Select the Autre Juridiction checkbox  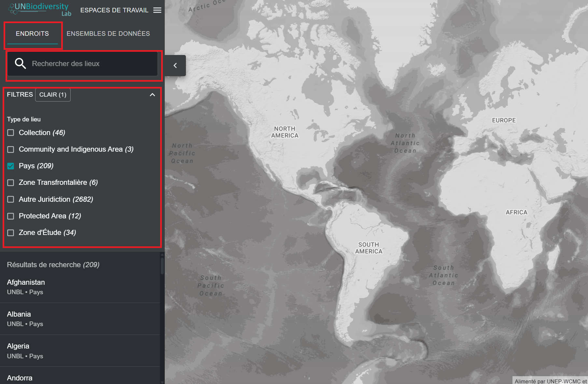(x=11, y=199)
